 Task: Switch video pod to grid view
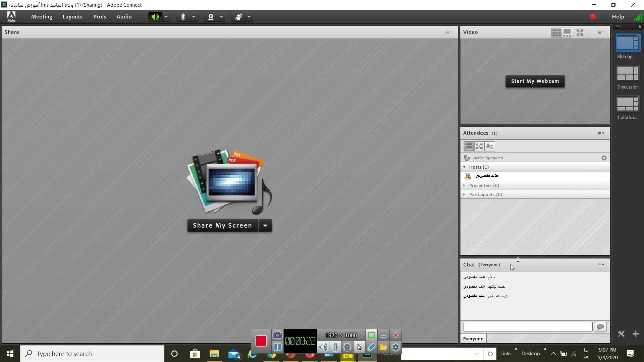(556, 32)
